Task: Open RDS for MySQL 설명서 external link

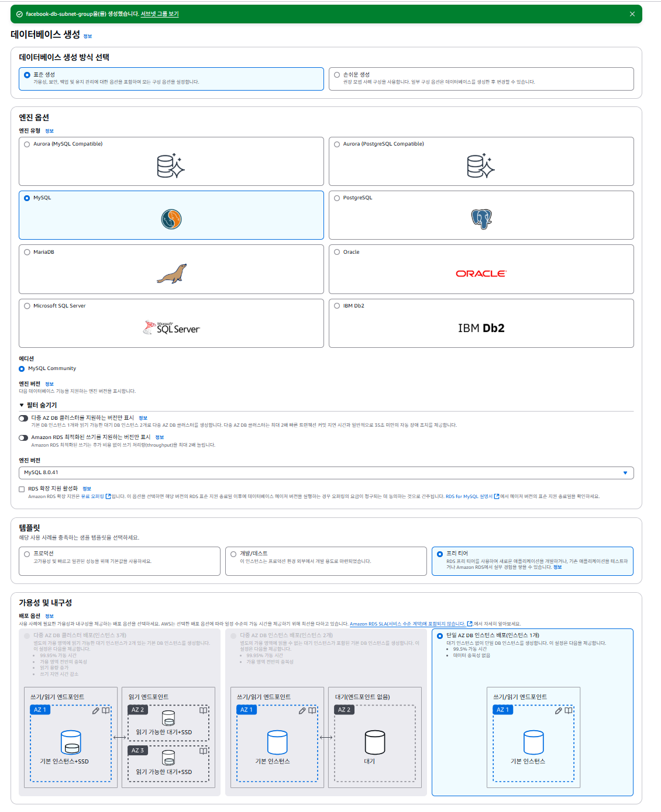Action: (472, 497)
